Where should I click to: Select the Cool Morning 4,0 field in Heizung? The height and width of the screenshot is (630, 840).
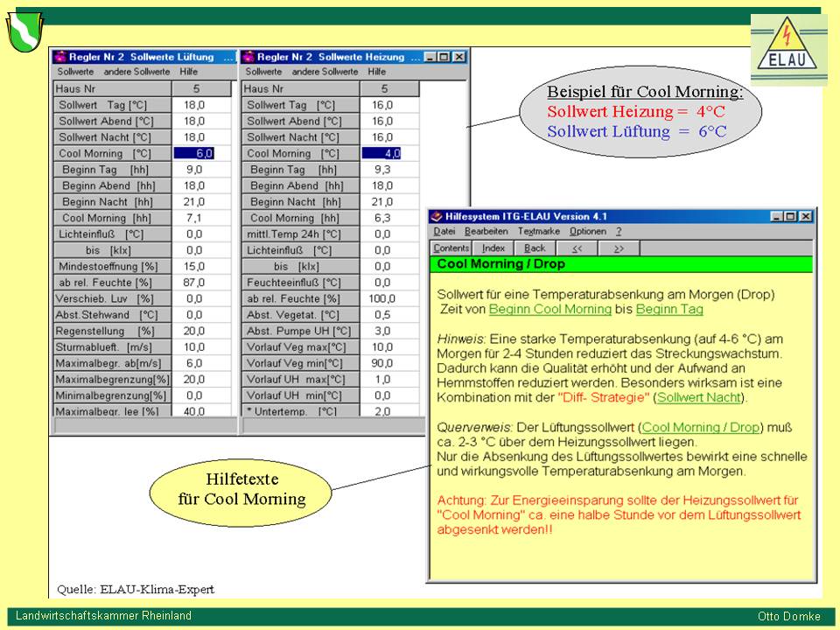tap(381, 153)
